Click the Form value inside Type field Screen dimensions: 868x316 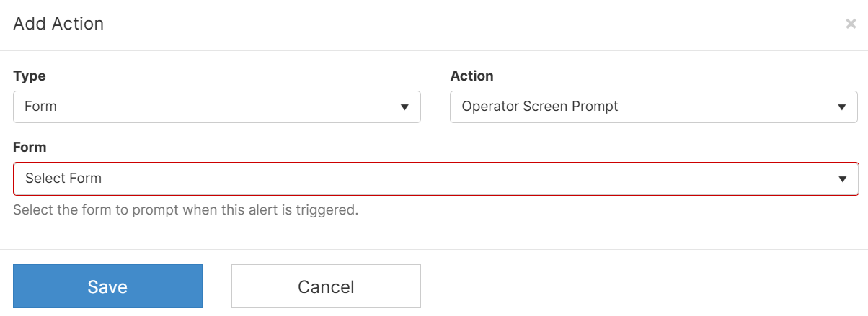click(40, 107)
